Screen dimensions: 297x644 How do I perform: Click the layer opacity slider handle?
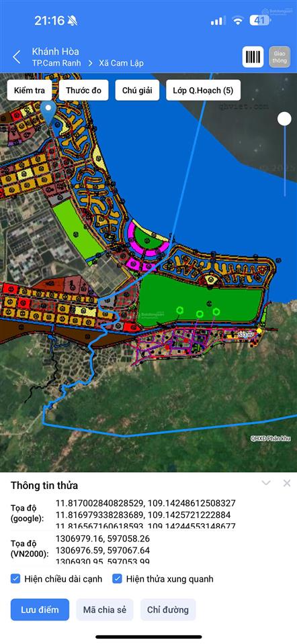tap(284, 119)
